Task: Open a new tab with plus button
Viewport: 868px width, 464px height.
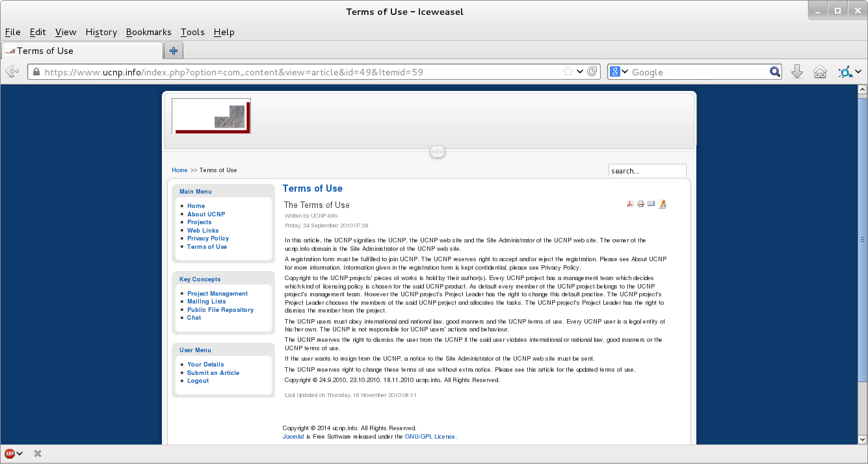Action: pyautogui.click(x=174, y=51)
